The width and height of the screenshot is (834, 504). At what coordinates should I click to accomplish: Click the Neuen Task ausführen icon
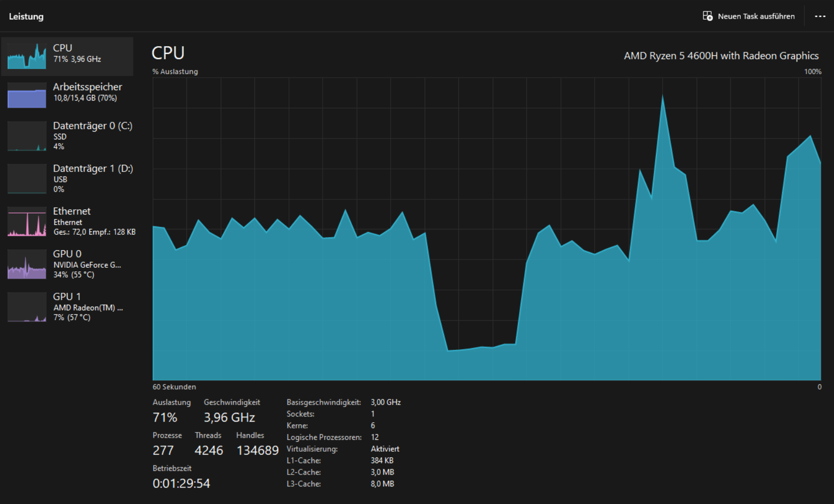(708, 16)
